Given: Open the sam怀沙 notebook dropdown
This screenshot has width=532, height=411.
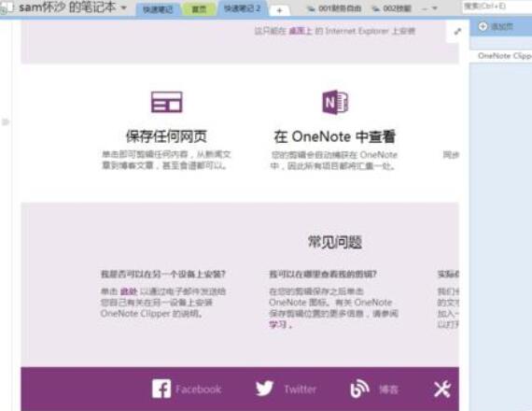Looking at the screenshot, I should click(x=124, y=7).
